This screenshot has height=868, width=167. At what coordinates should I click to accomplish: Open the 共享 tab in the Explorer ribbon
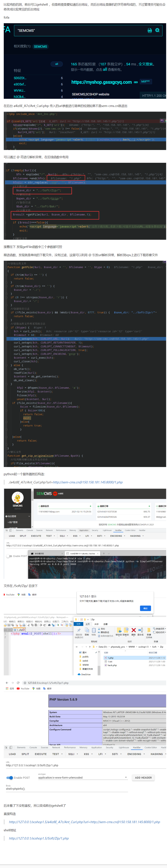click(96, 624)
